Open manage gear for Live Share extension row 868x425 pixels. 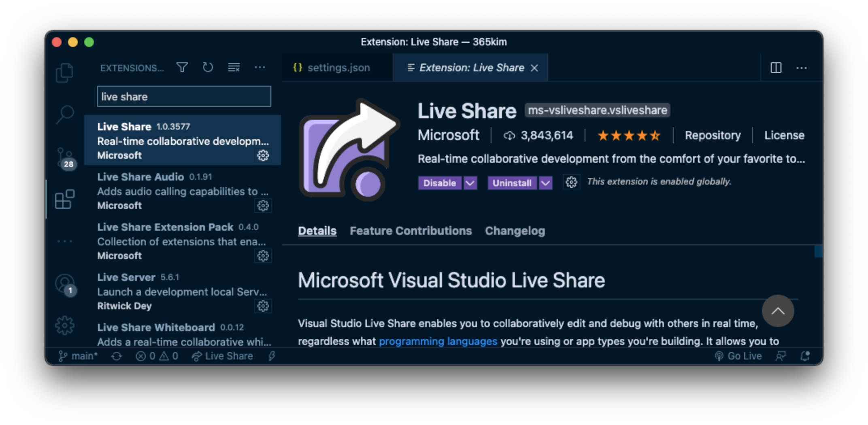[263, 155]
